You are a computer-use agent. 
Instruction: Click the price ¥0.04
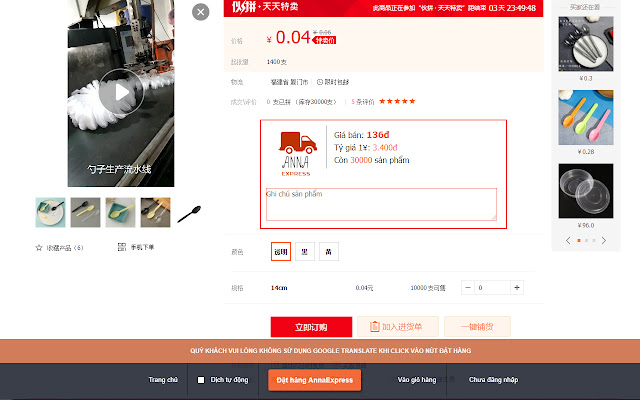coord(289,38)
